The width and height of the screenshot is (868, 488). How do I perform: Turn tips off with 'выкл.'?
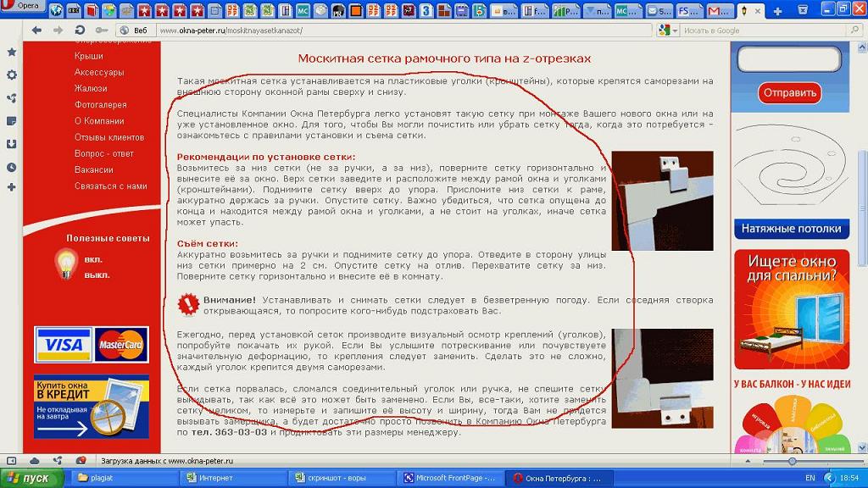(97, 275)
